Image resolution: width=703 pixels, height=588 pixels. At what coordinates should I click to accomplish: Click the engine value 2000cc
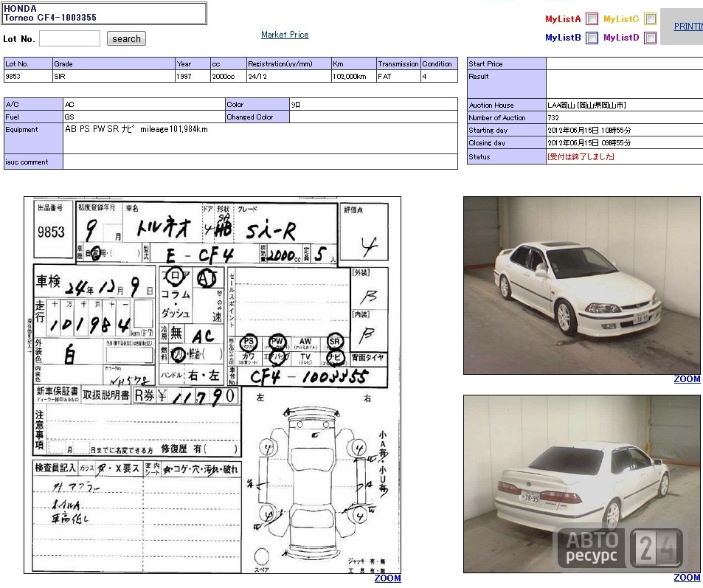tap(228, 76)
